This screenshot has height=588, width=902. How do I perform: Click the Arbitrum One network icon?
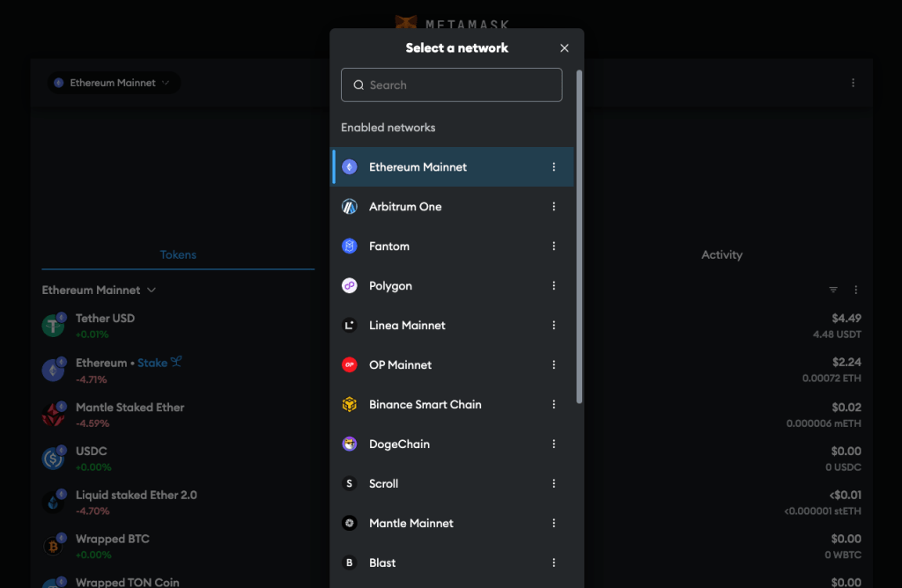(350, 207)
